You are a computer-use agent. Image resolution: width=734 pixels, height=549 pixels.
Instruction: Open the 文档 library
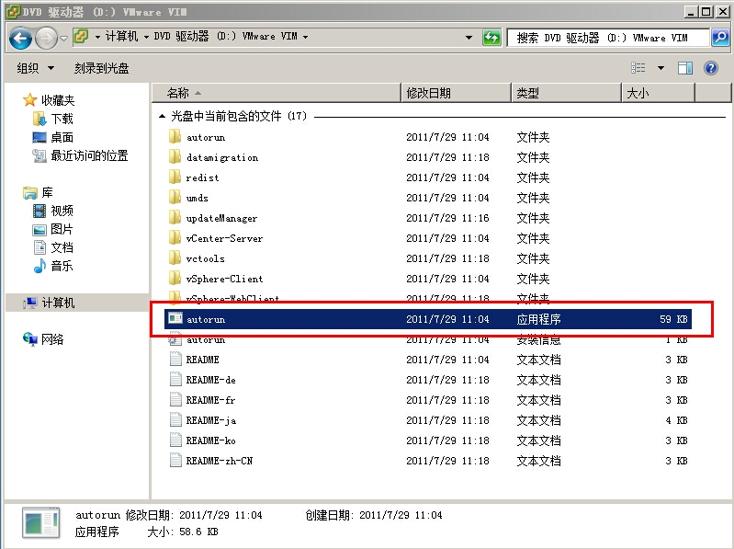tap(62, 247)
